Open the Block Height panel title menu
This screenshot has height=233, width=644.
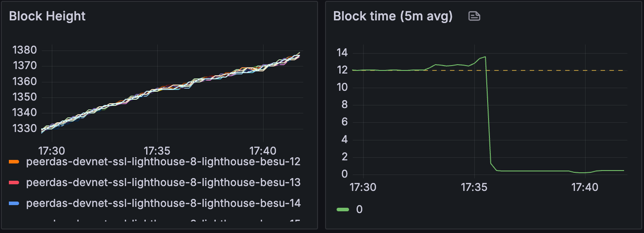(47, 16)
